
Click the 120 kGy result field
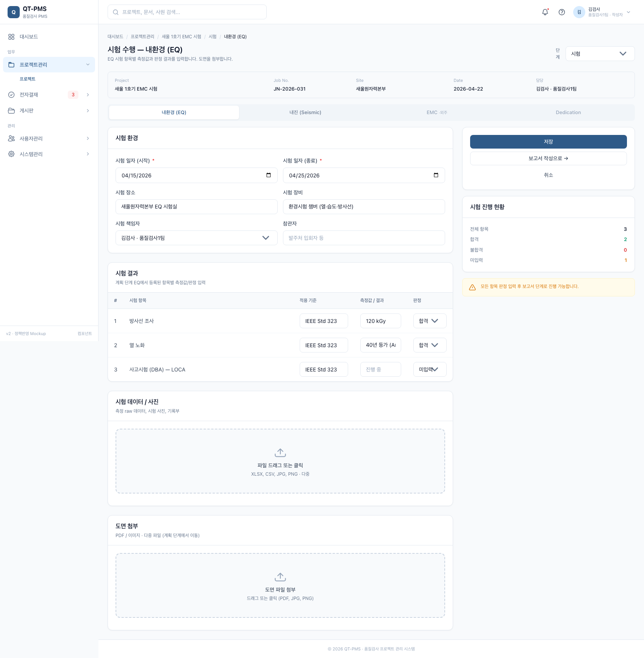click(x=381, y=321)
